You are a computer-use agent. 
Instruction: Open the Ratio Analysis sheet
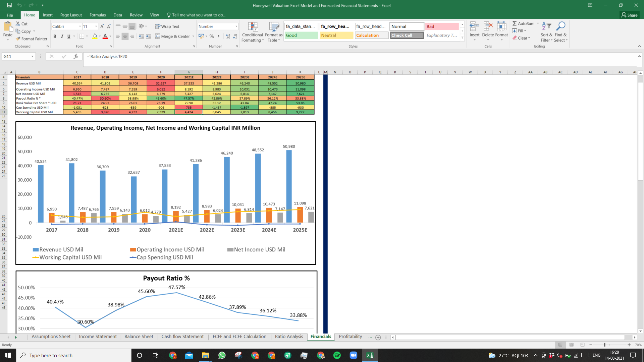289,337
